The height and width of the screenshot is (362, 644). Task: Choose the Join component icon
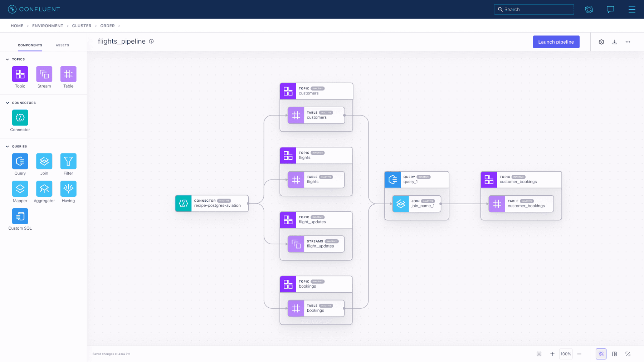coord(44,161)
